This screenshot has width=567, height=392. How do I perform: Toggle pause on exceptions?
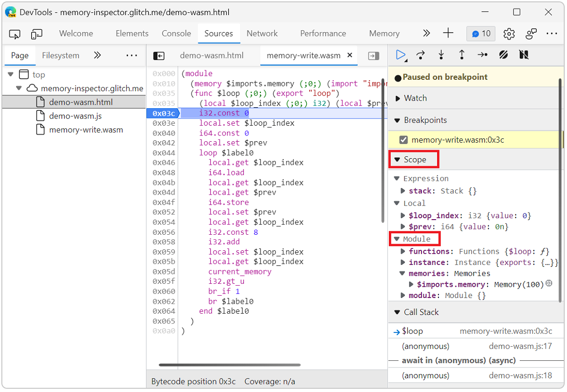click(x=523, y=55)
